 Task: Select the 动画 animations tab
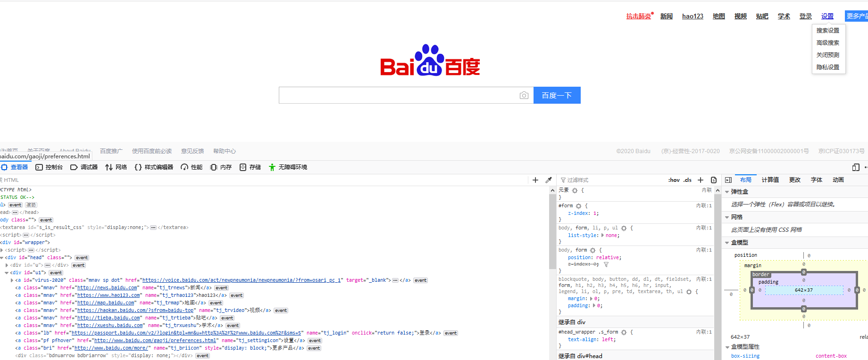(838, 180)
